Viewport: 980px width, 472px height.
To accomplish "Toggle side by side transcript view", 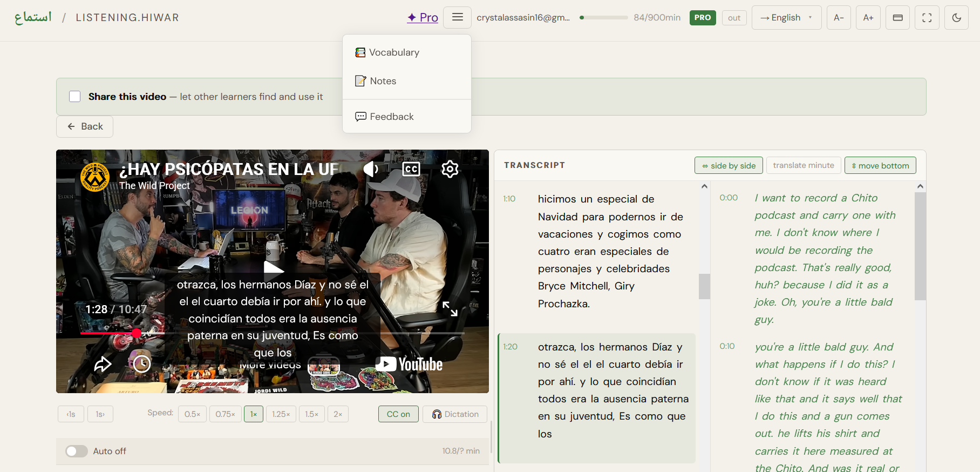I will 729,165.
